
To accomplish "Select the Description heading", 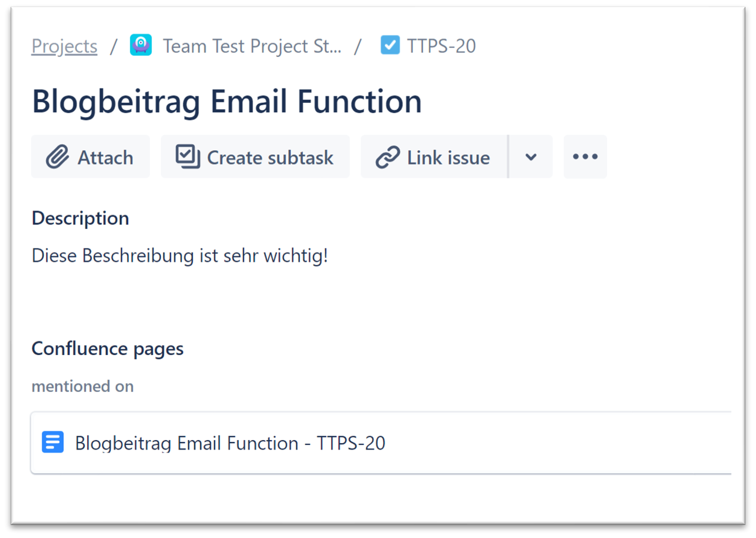I will tap(80, 218).
